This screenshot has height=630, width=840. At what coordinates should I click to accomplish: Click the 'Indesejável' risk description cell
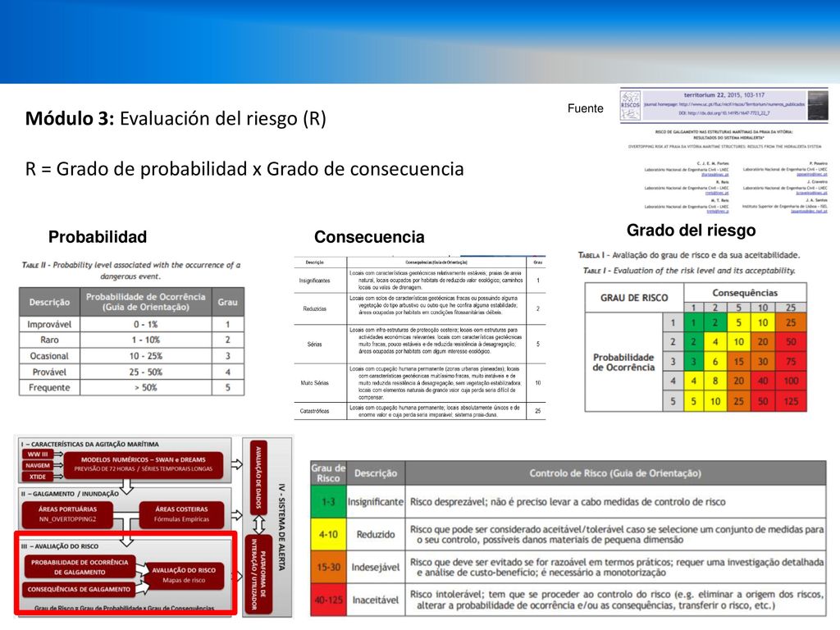pyautogui.click(x=376, y=567)
